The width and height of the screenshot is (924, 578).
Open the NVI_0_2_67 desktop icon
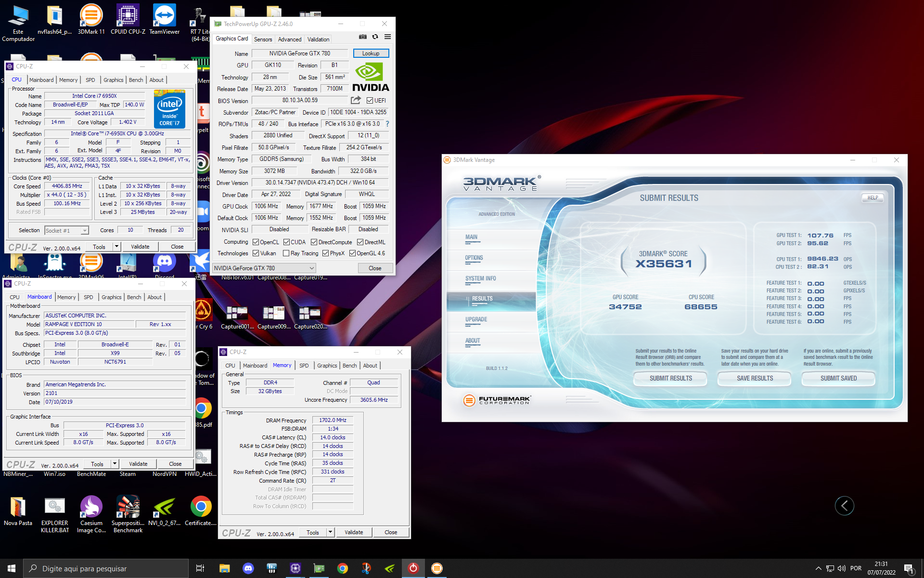pyautogui.click(x=165, y=511)
